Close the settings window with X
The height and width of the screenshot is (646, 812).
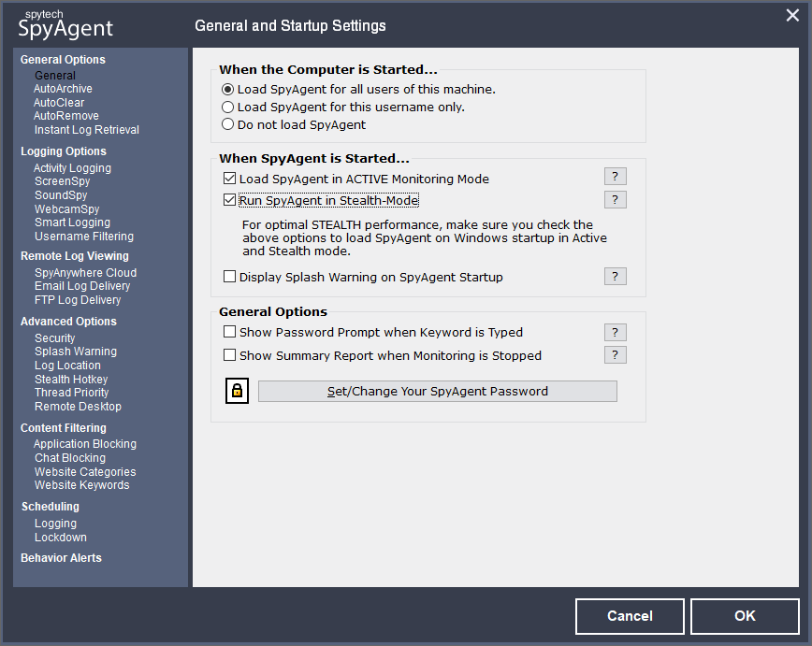[792, 16]
